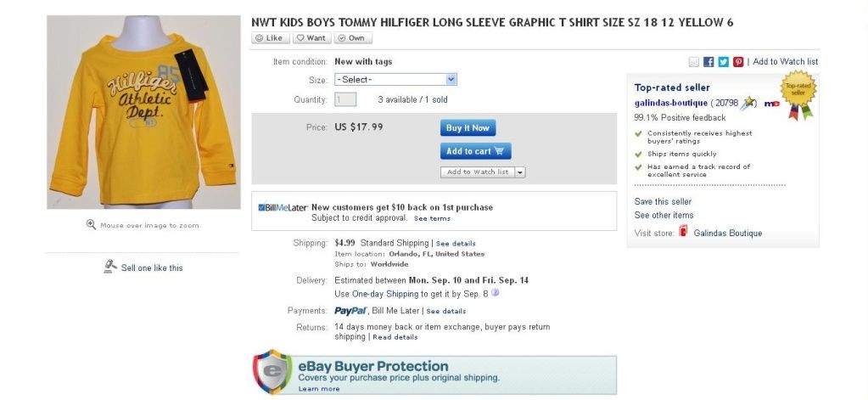This screenshot has width=868, height=400.
Task: Email the listing to a friend
Action: (694, 62)
